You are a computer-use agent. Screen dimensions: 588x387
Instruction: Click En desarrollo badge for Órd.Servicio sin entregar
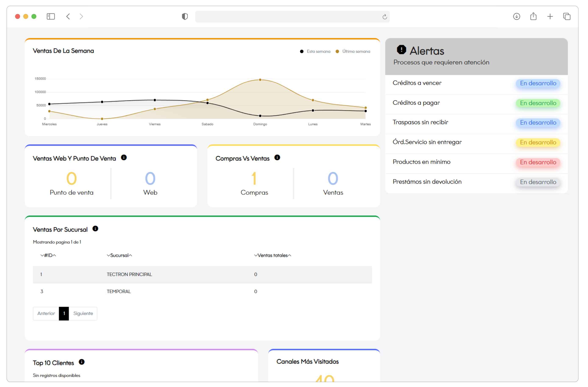(538, 142)
